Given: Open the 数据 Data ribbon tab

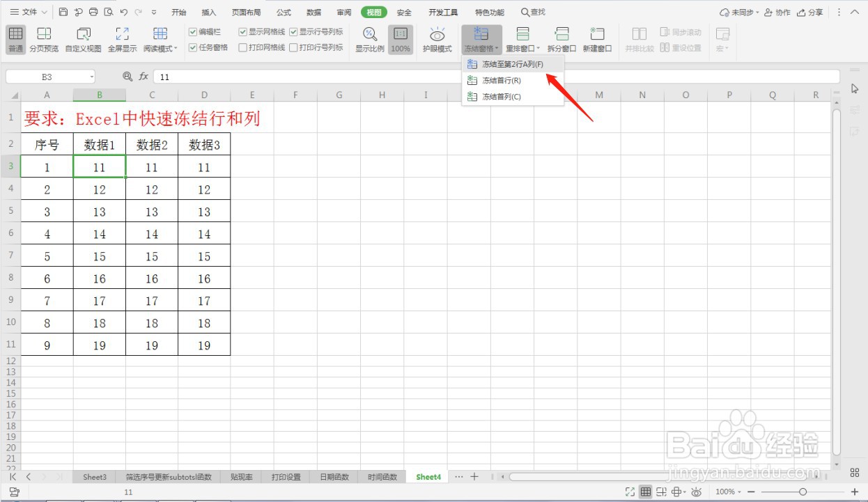Looking at the screenshot, I should click(x=314, y=13).
